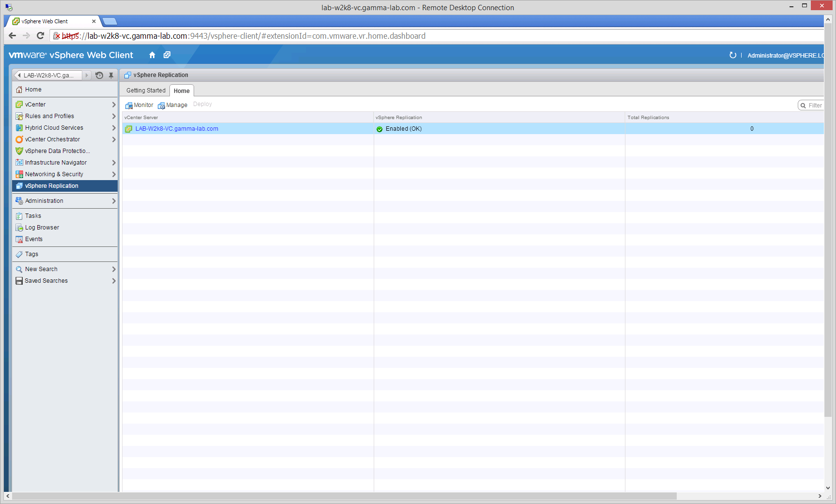Open the LAB-W2k8-VC.gamma-lab.com server link
The height and width of the screenshot is (504, 836).
pos(177,129)
